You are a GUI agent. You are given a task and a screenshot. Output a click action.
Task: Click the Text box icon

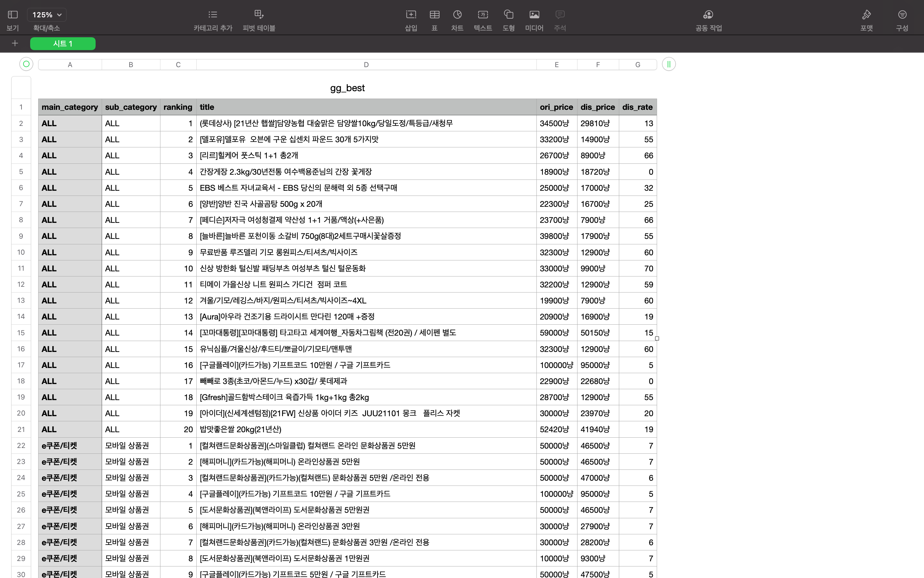point(483,14)
